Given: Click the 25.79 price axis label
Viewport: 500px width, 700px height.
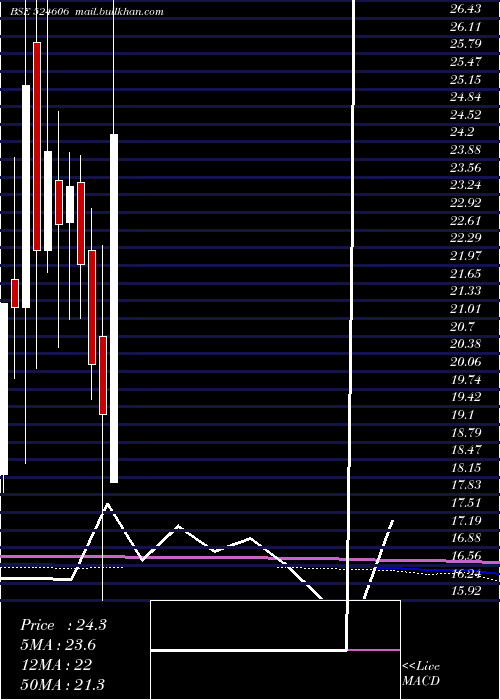Looking at the screenshot, I should (x=465, y=44).
